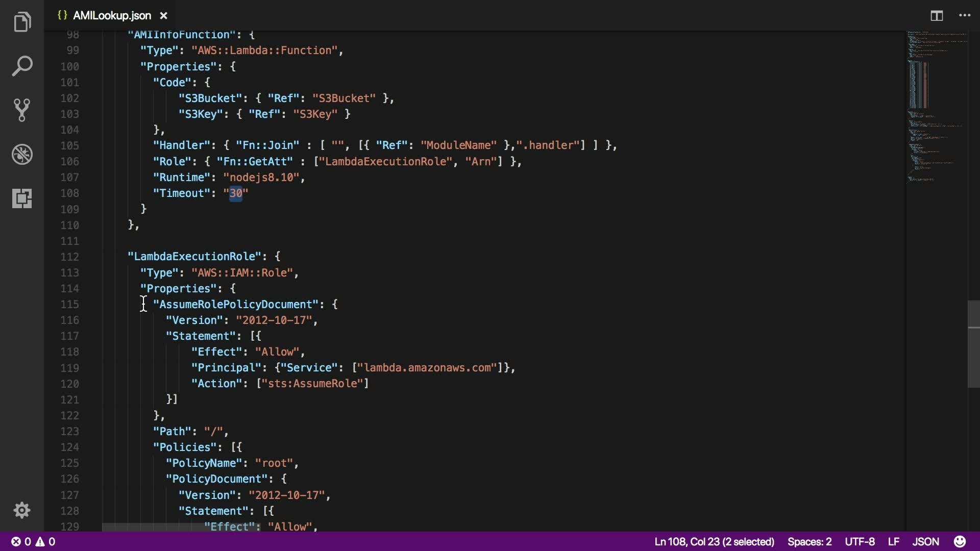Image resolution: width=980 pixels, height=551 pixels.
Task: Open the Debug panel
Action: coord(22,154)
